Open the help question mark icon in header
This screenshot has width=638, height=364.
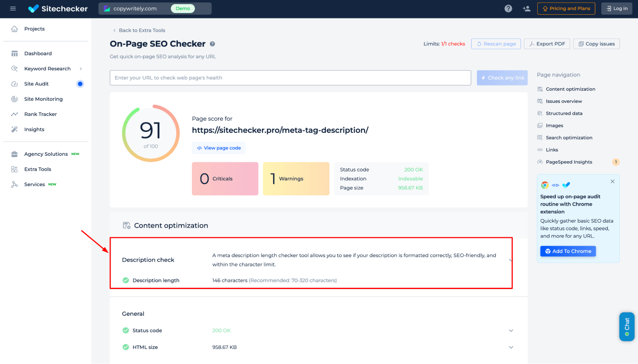[x=508, y=9]
